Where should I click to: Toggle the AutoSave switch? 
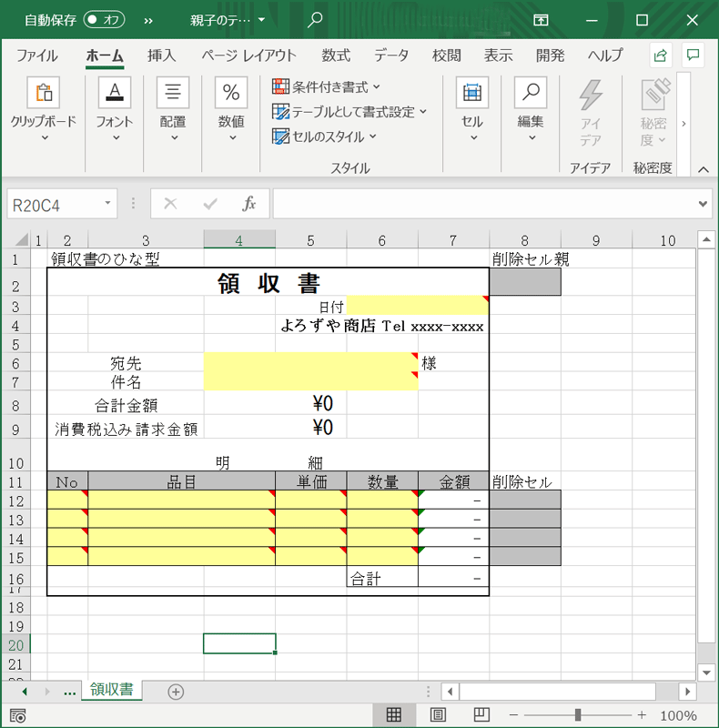(x=104, y=19)
